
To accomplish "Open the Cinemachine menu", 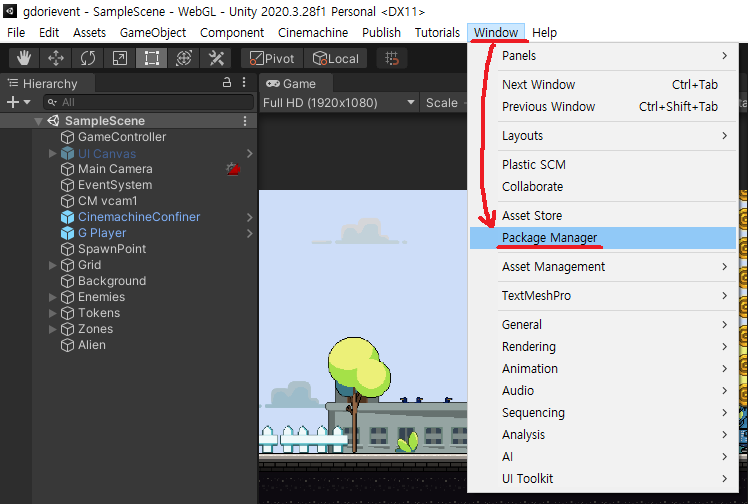I will [313, 32].
